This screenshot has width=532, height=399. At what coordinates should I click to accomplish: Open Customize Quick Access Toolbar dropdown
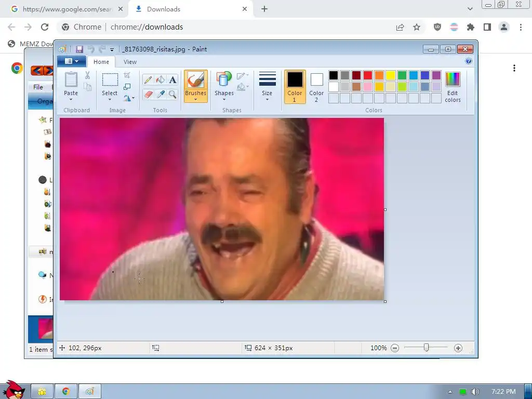(x=112, y=49)
